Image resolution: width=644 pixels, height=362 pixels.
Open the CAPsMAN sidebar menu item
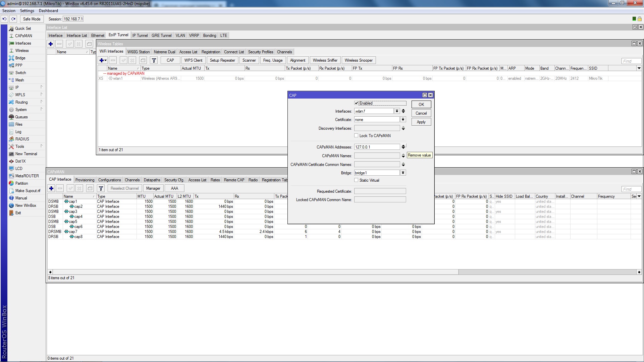[23, 36]
